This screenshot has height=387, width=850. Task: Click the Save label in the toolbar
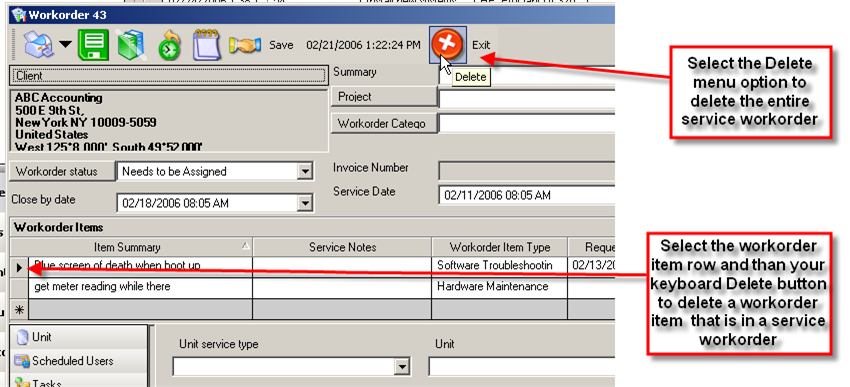click(x=281, y=46)
